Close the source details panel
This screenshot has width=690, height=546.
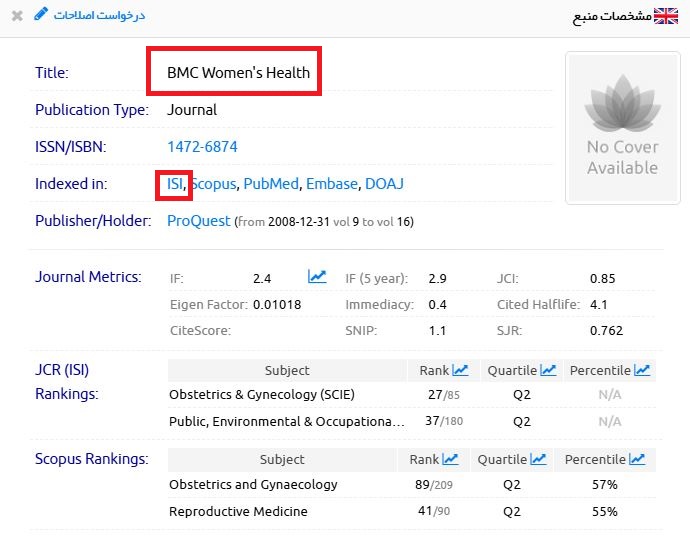17,15
